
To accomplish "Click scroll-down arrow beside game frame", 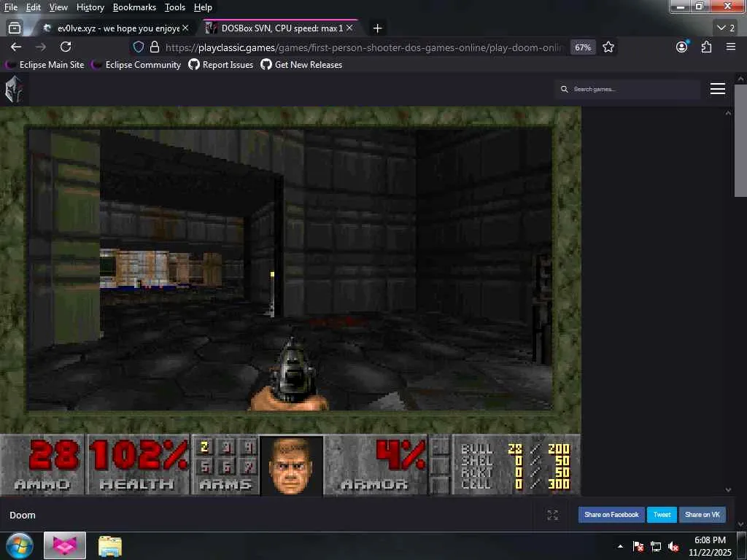I will coord(728,489).
